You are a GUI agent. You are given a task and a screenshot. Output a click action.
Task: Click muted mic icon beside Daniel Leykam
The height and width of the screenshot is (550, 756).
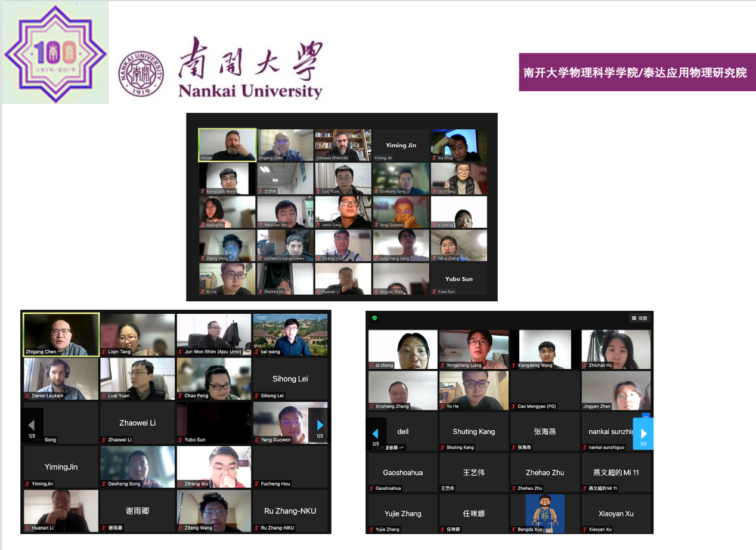27,395
